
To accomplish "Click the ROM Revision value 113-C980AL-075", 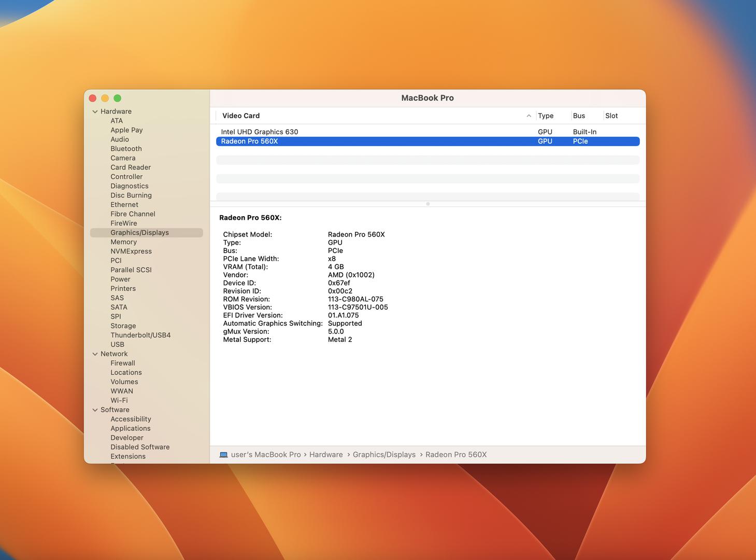I will [355, 299].
